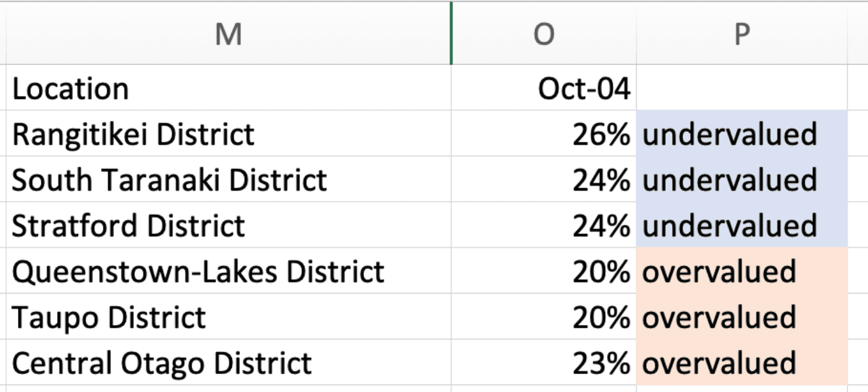This screenshot has width=868, height=392.
Task: Select column M header
Action: click(228, 35)
